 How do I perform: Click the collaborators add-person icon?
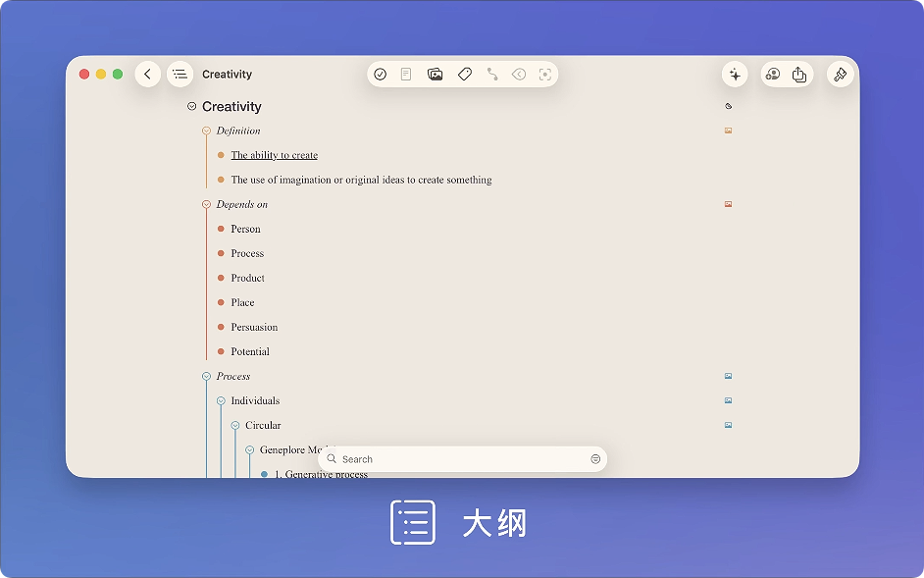(x=773, y=75)
